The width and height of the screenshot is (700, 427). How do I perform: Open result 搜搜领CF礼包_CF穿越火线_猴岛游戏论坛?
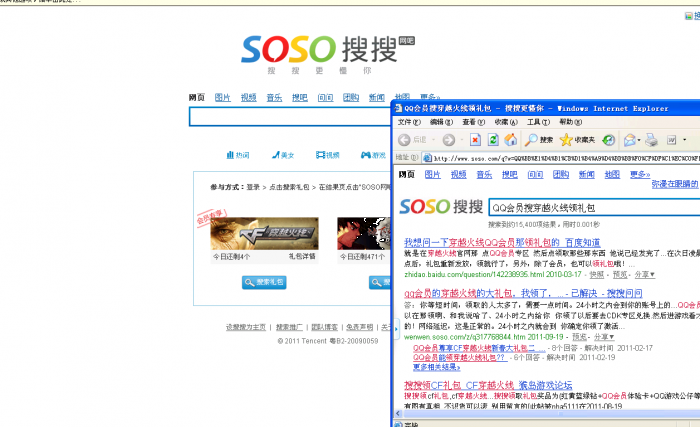[488, 385]
